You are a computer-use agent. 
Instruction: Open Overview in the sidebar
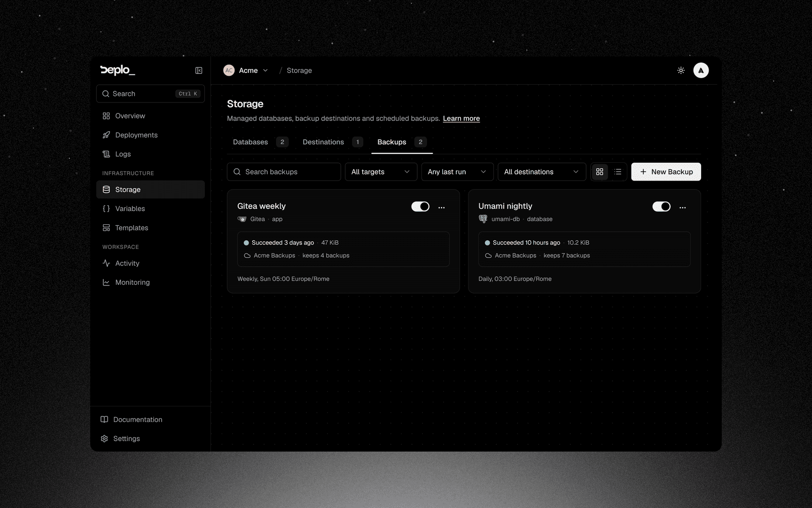150,116
